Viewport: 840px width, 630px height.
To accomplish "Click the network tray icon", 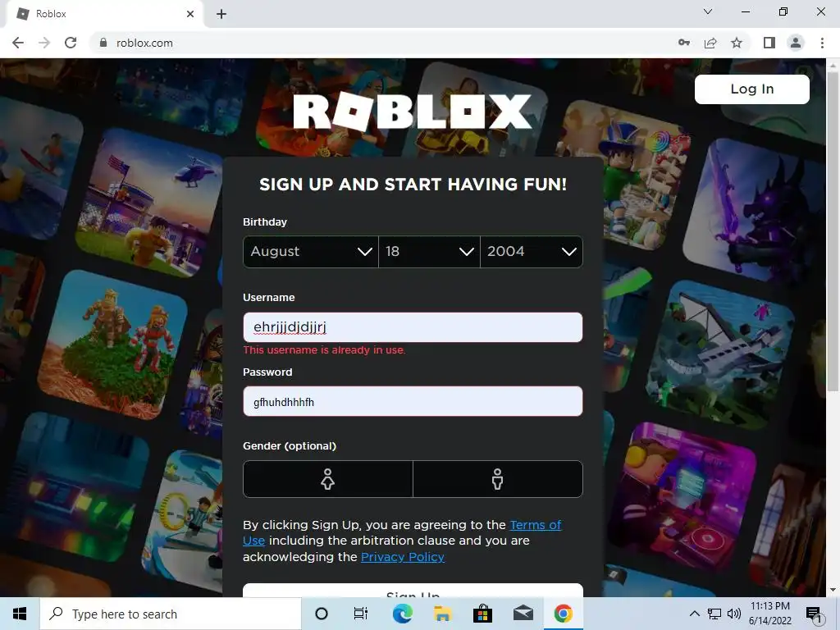I will [x=714, y=614].
